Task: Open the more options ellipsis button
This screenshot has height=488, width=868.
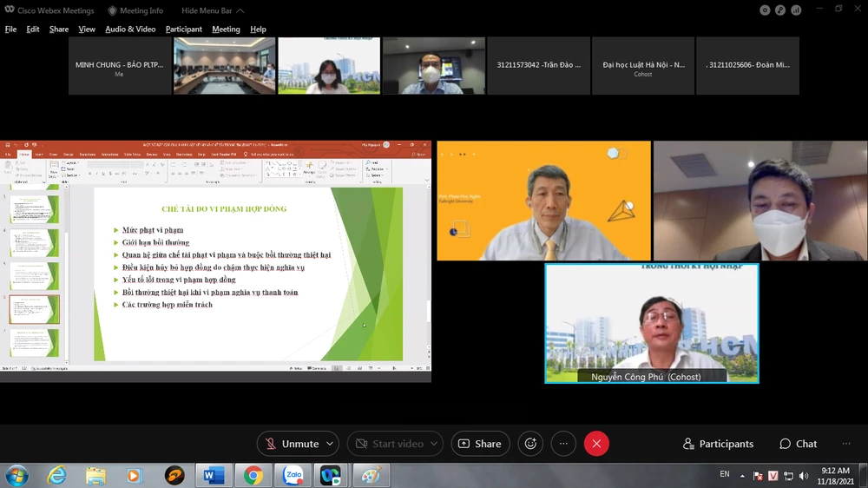Action: coord(563,444)
